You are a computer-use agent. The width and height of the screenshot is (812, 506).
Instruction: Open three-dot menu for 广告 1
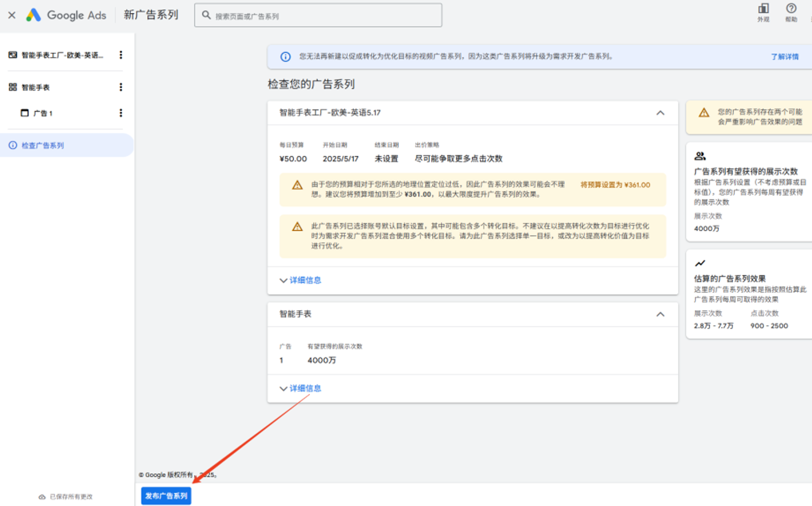point(121,113)
